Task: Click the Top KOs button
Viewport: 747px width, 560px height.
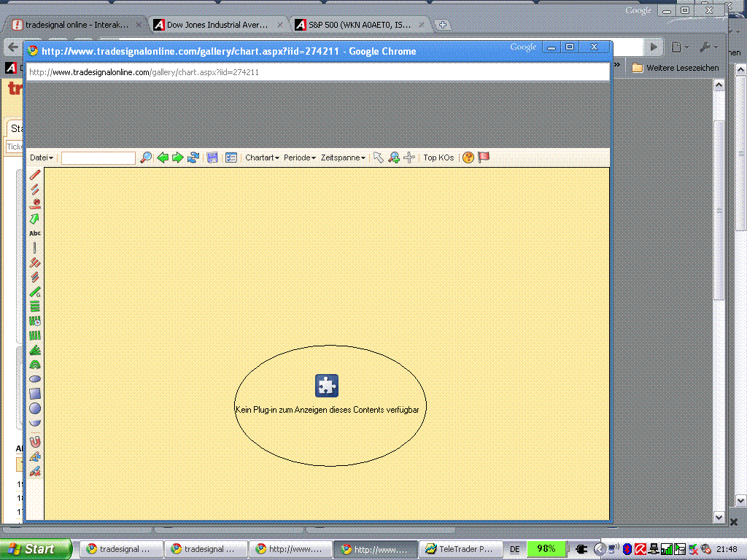Action: pyautogui.click(x=438, y=157)
